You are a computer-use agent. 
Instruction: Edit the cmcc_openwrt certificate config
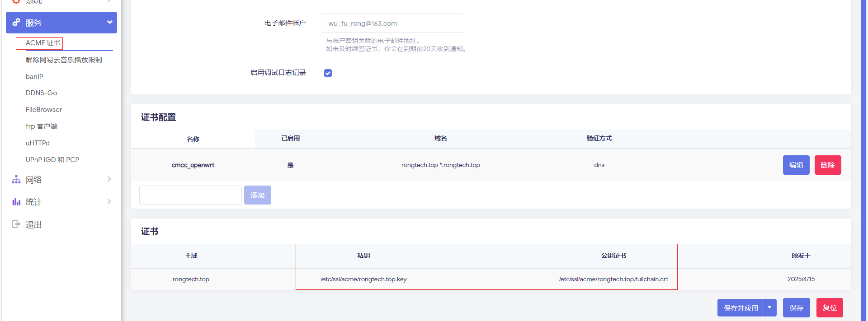[x=796, y=165]
